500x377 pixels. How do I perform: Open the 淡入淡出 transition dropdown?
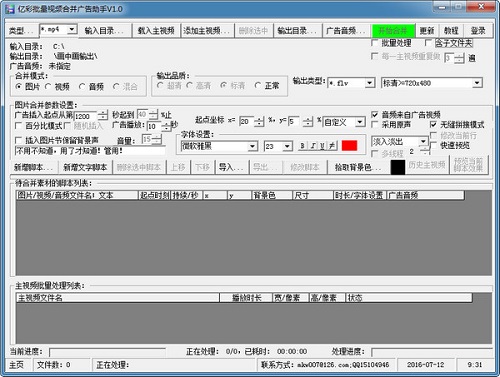(423, 142)
